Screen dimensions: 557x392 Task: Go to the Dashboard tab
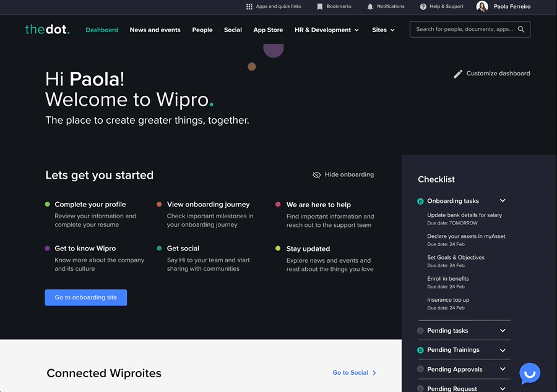click(x=102, y=30)
